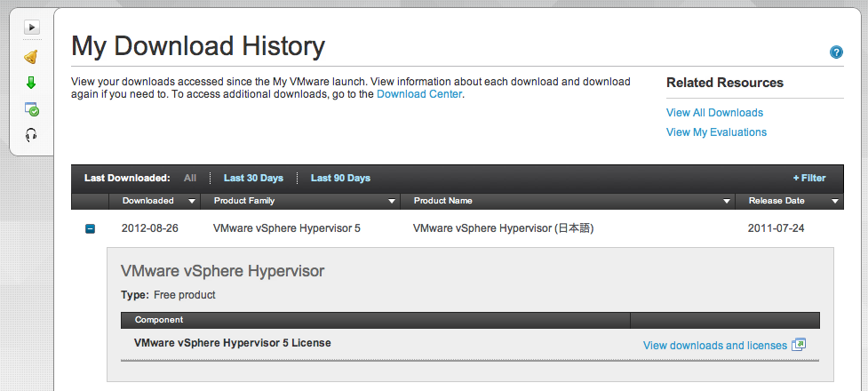This screenshot has width=868, height=391.
Task: Select the VMware vSphere Hypervisor (日本語) product name
Action: click(503, 228)
